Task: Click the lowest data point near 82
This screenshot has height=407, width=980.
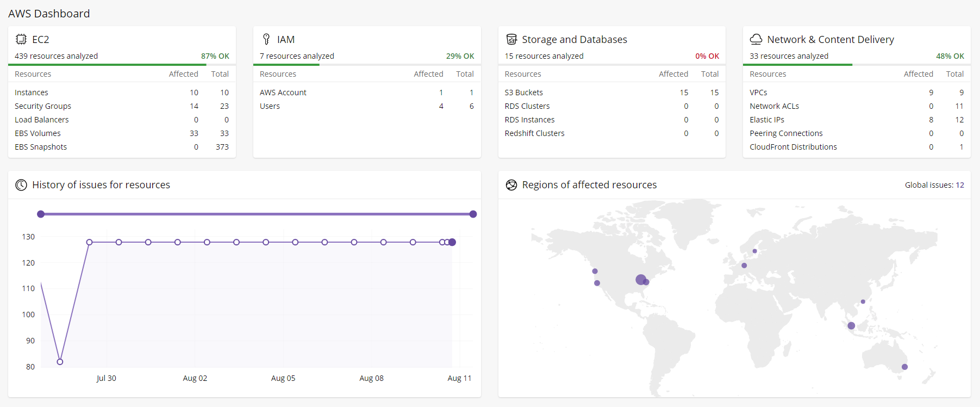Action: pyautogui.click(x=60, y=362)
